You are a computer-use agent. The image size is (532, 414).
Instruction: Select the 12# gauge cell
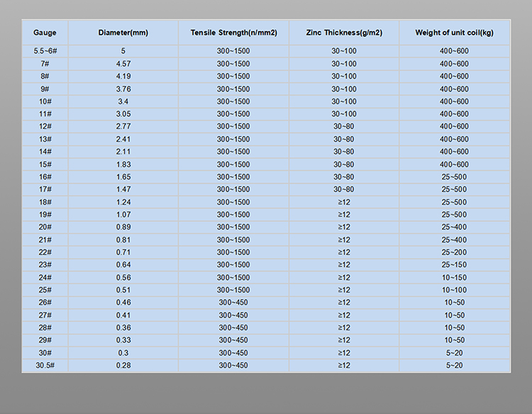(45, 126)
